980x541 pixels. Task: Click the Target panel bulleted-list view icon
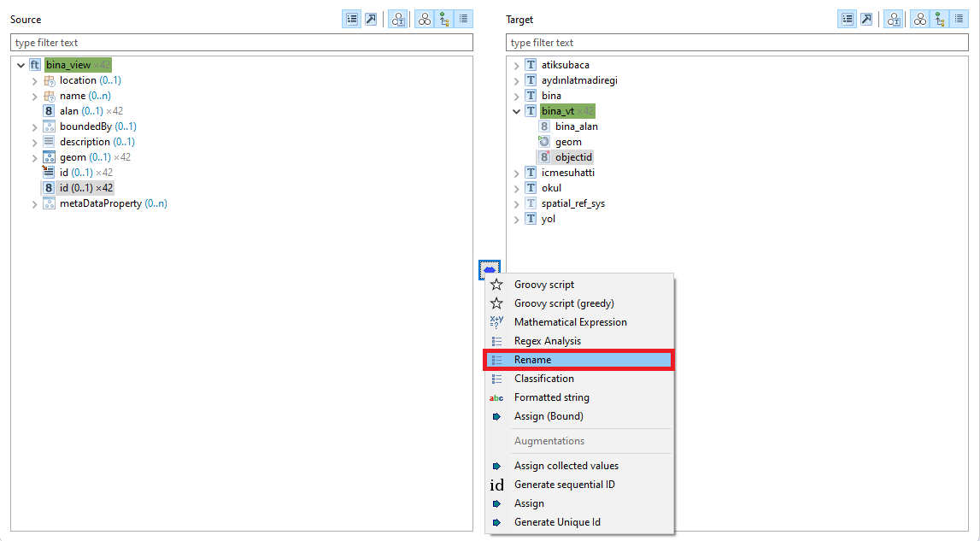[848, 20]
